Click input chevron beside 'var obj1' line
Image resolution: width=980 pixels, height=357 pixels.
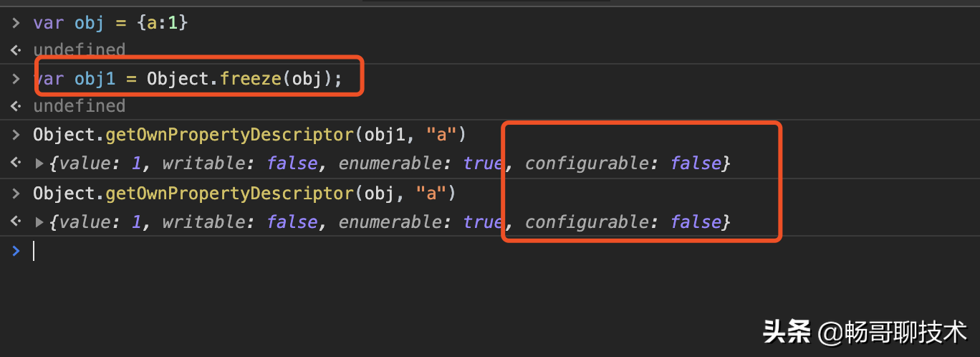click(x=16, y=79)
